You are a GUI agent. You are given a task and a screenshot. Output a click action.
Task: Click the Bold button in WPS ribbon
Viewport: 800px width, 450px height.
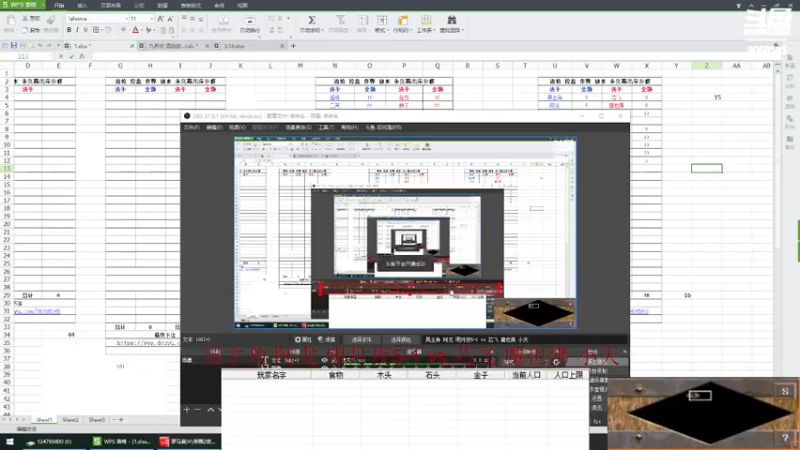click(x=69, y=30)
